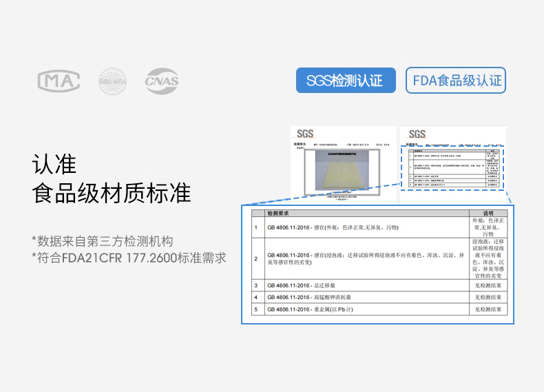Open the left SGS report thumbnail
The image size is (544, 392).
tap(342, 166)
